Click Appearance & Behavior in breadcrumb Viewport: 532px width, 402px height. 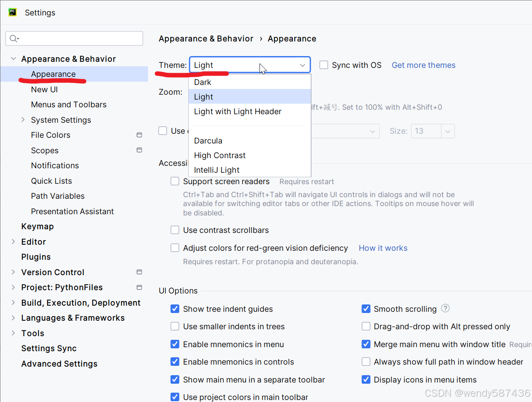coord(206,39)
